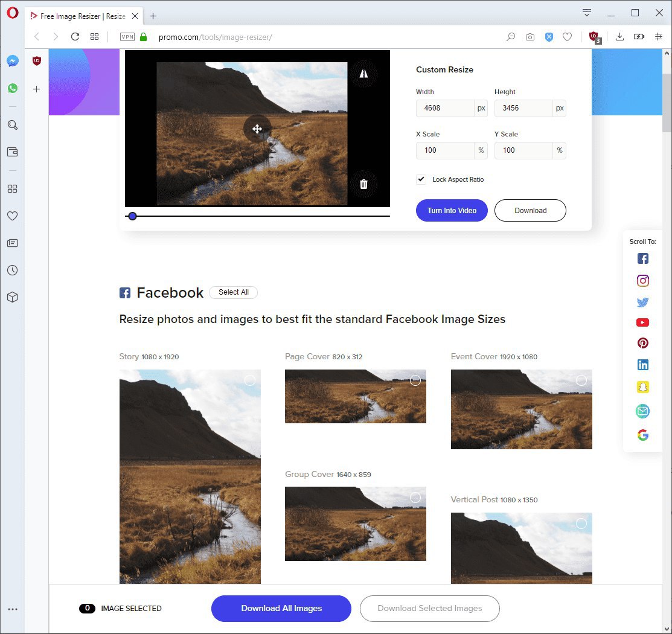Click the uBlock Origin extension icon

(595, 37)
